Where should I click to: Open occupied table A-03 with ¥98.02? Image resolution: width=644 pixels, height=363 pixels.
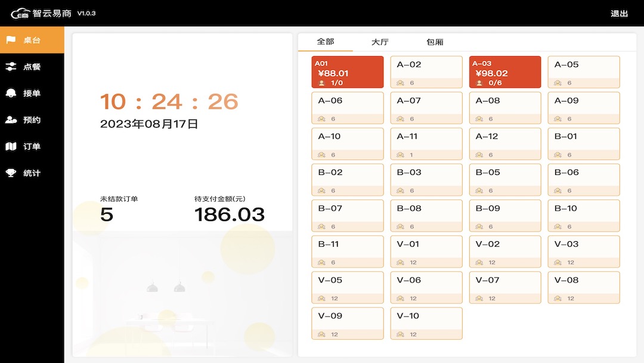[504, 72]
